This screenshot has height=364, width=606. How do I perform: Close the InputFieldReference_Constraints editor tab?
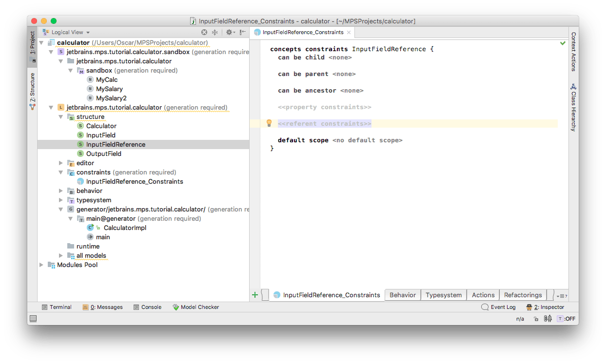pos(349,32)
